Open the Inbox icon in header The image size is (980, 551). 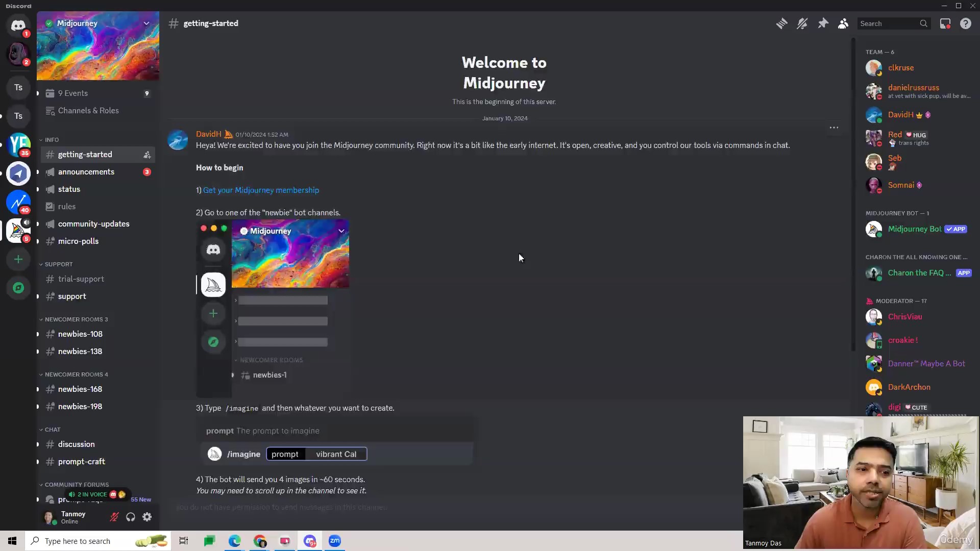(x=945, y=23)
